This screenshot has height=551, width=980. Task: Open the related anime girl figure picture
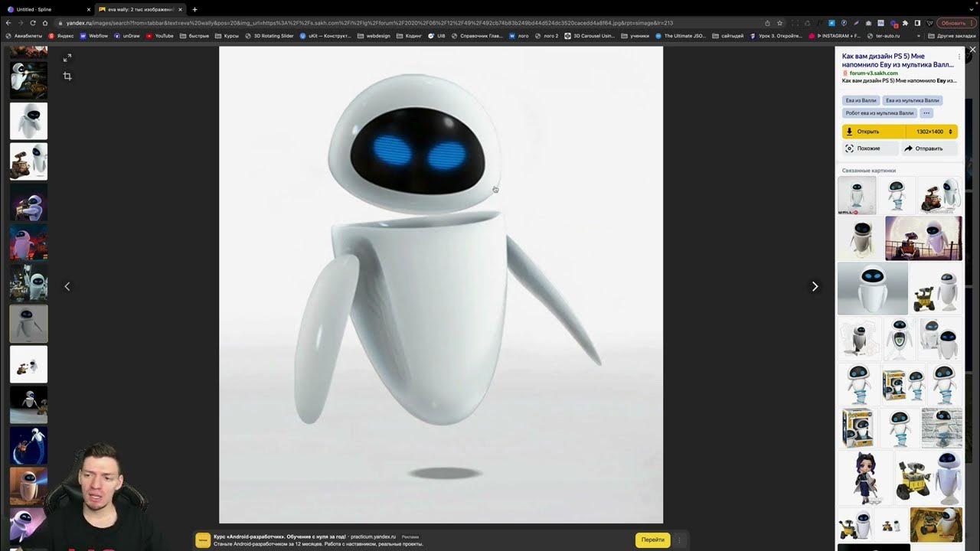coord(865,478)
